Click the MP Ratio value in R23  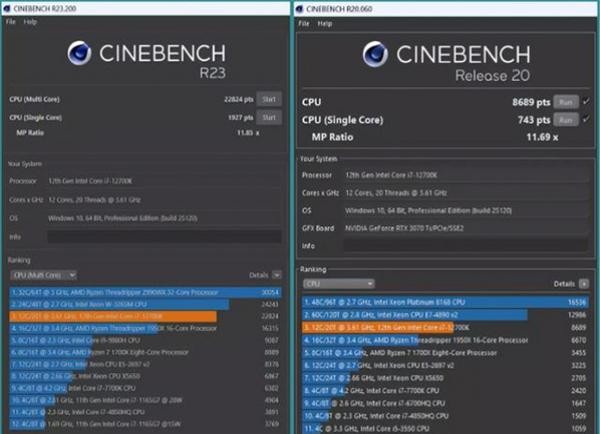tap(248, 133)
